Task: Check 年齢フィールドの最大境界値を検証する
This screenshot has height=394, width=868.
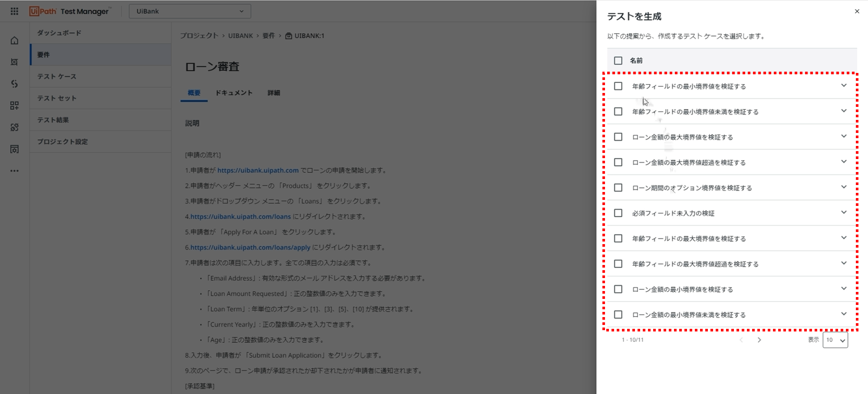Action: pos(618,238)
